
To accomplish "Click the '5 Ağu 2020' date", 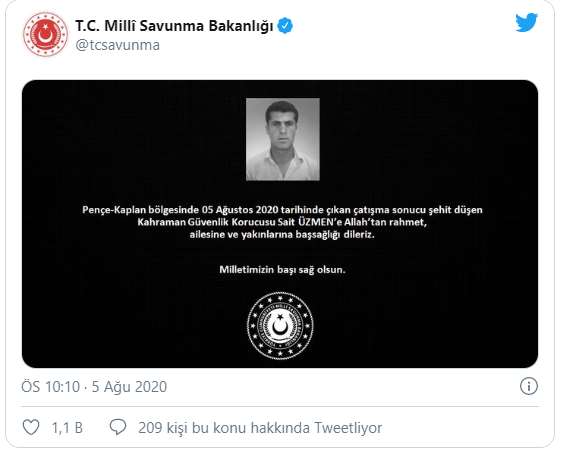I will [x=129, y=387].
